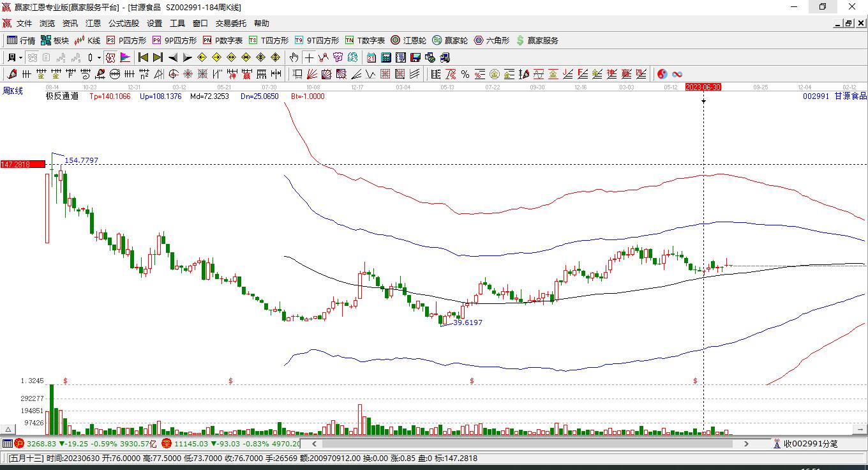868x470 pixels.
Task: Click the horizontal scrollbar thumb below chart
Action: (530, 443)
